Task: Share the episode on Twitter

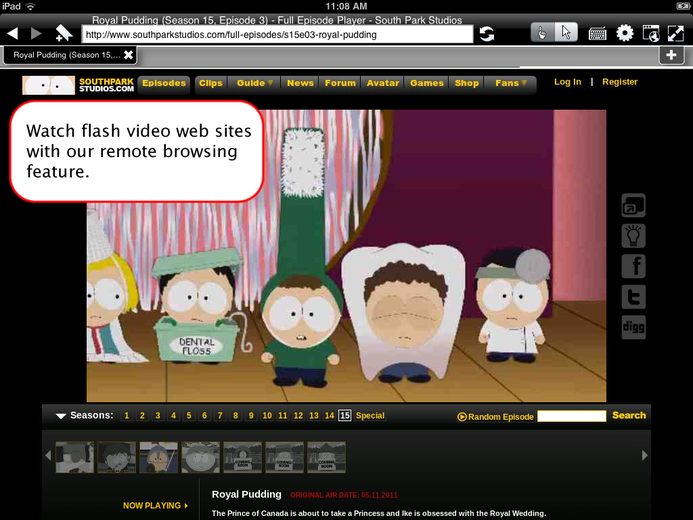Action: (x=633, y=296)
